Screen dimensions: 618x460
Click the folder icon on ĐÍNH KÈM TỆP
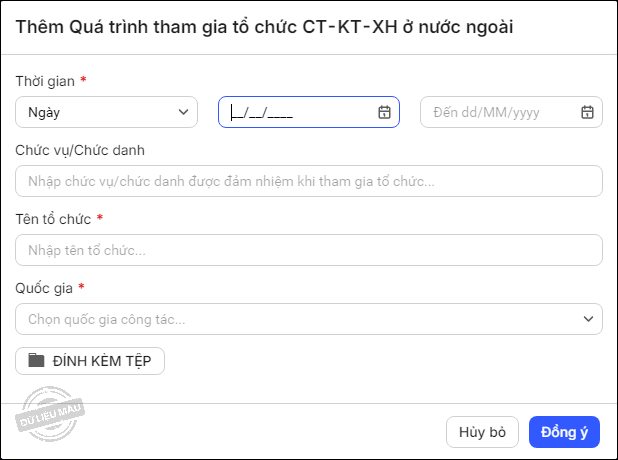(37, 361)
